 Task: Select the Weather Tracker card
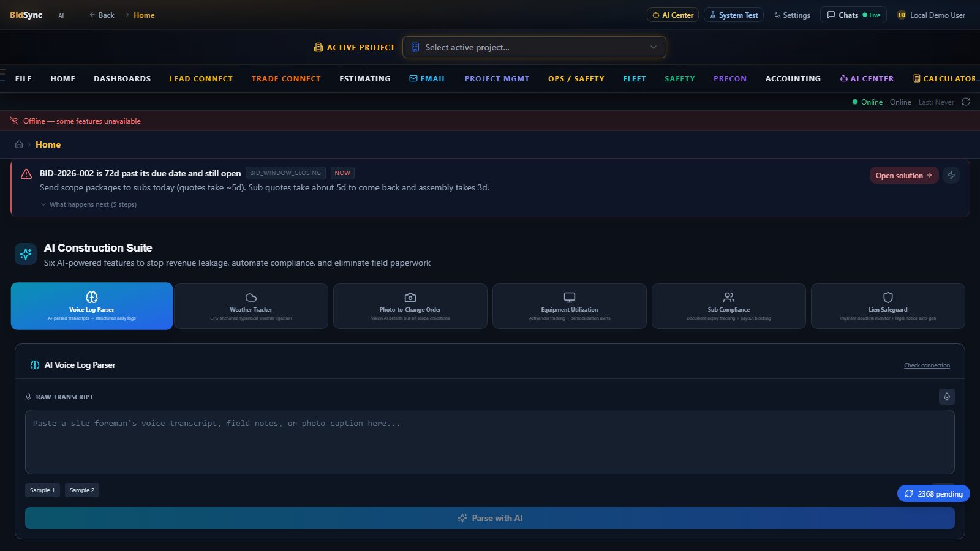(251, 306)
